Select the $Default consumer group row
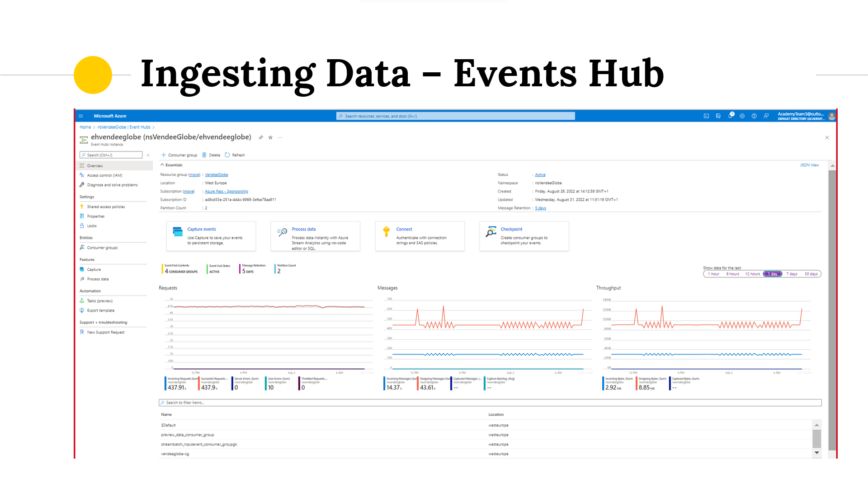The image size is (868, 488). 486,425
